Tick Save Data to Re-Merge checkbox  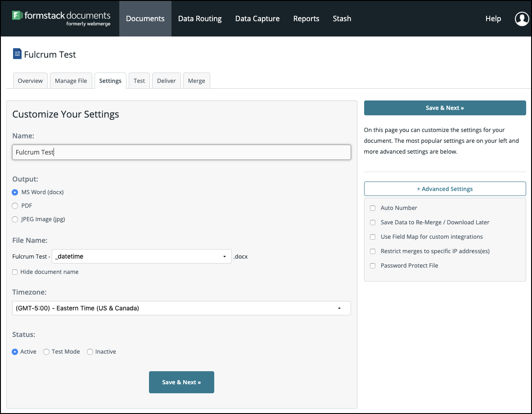(x=373, y=223)
